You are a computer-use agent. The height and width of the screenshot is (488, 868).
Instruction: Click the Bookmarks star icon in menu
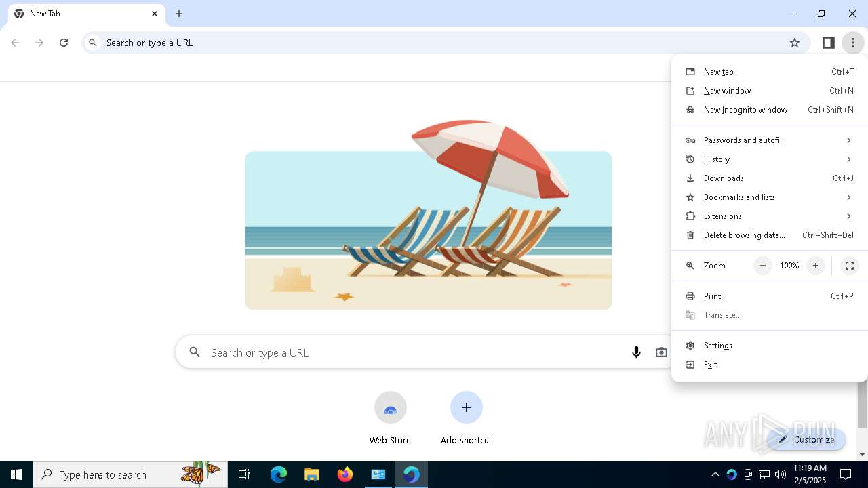690,197
